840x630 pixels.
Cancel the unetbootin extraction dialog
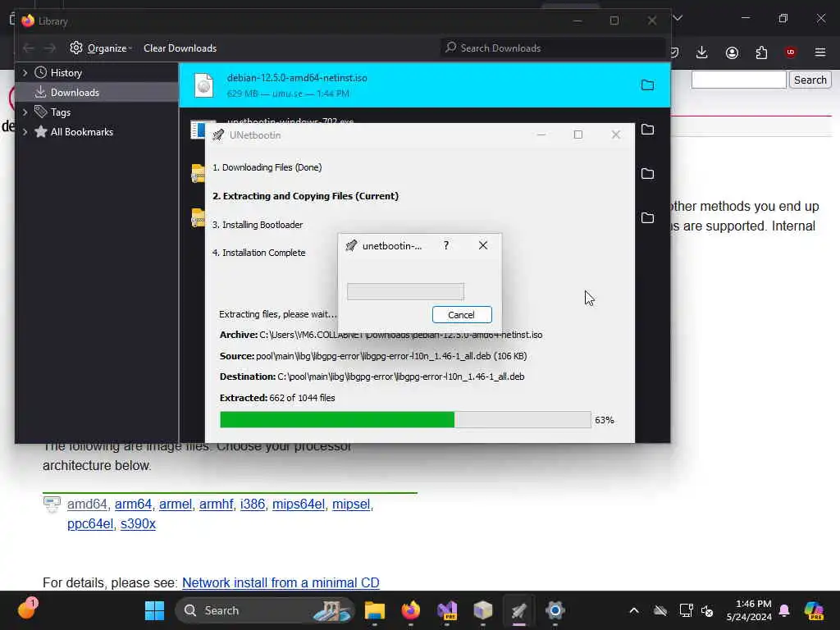462,315
